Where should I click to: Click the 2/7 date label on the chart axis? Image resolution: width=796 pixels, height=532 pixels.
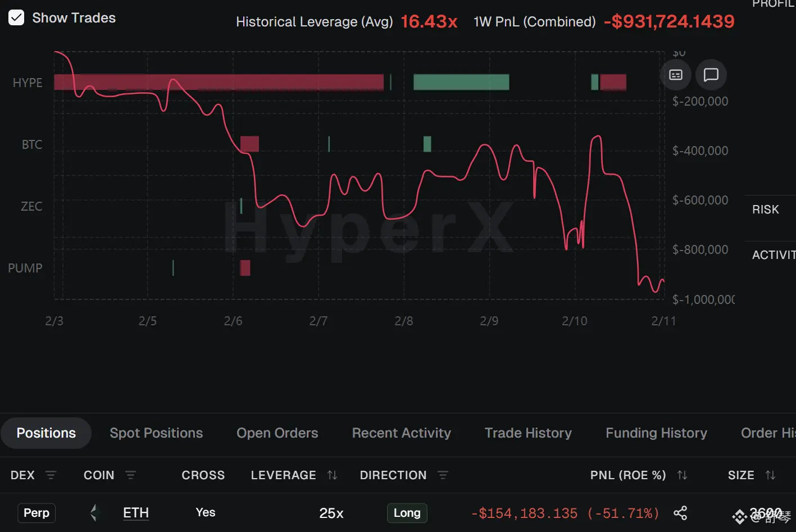coord(319,321)
